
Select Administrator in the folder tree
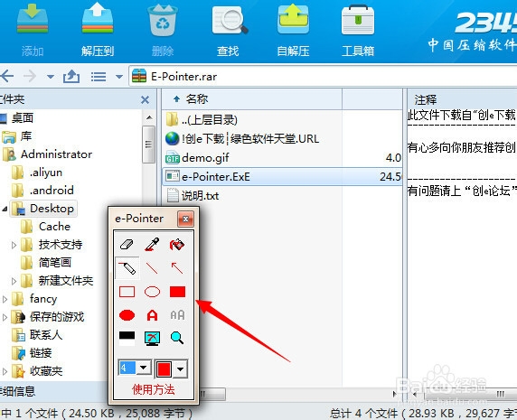[56, 154]
